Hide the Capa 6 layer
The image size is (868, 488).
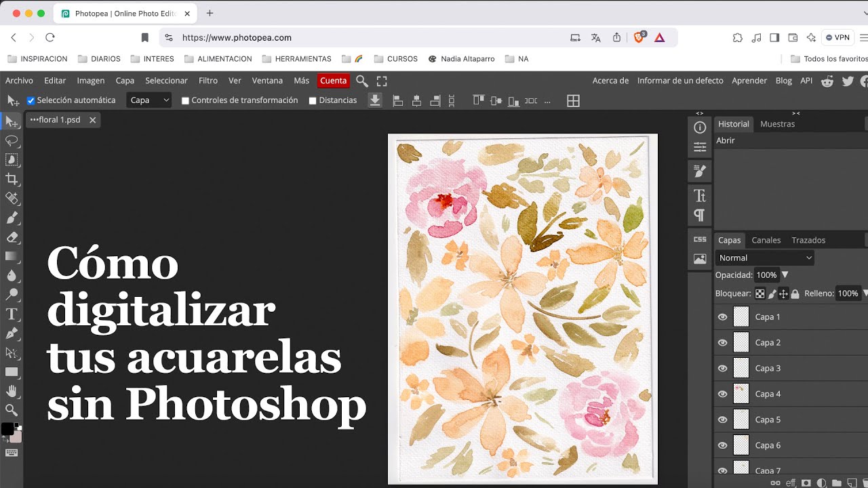pos(722,445)
